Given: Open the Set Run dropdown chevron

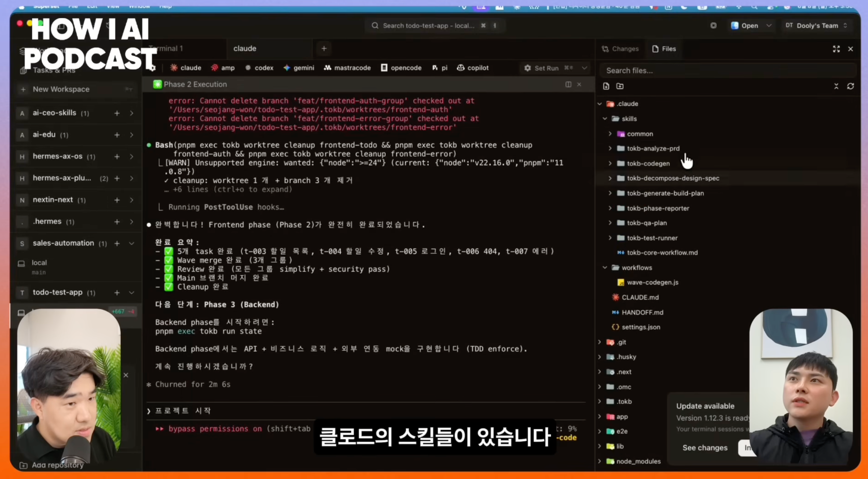Looking at the screenshot, I should [x=585, y=68].
